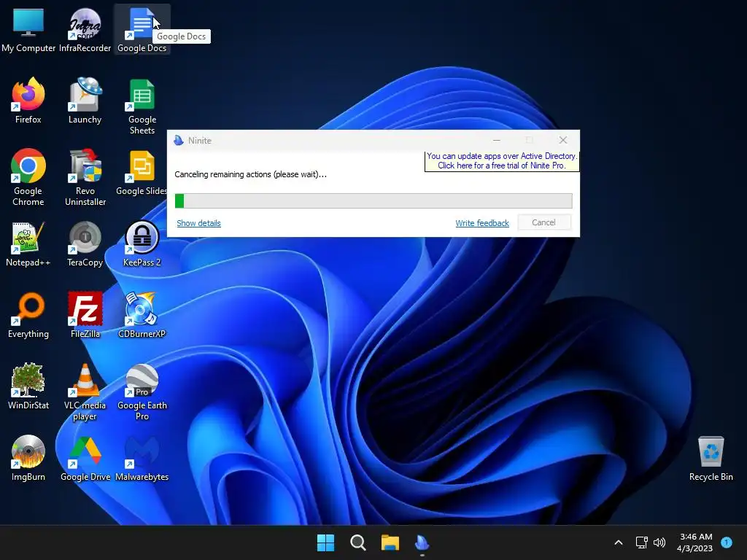Select the TeraCopy desktop shortcut
Viewport: 747px width, 560px height.
tap(85, 244)
